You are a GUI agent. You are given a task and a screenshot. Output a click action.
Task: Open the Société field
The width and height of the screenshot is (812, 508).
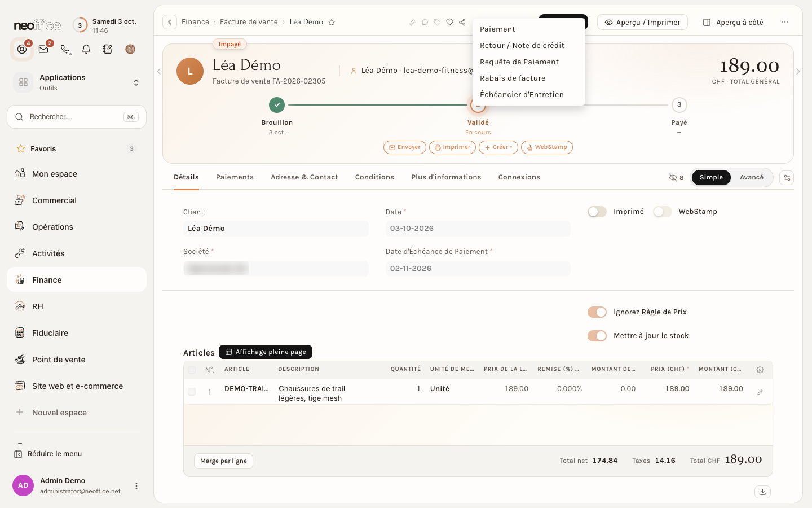coord(276,268)
